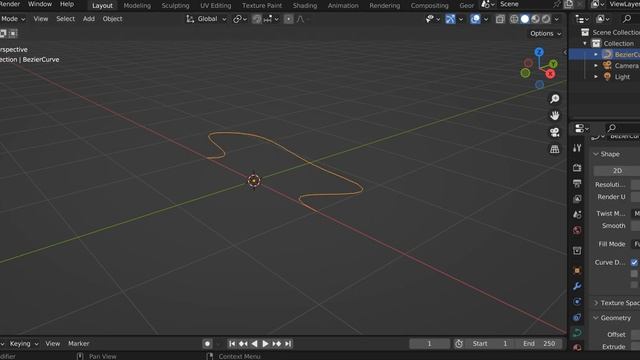
Task: Click the green Y axis gizmo ball
Action: coord(553,64)
